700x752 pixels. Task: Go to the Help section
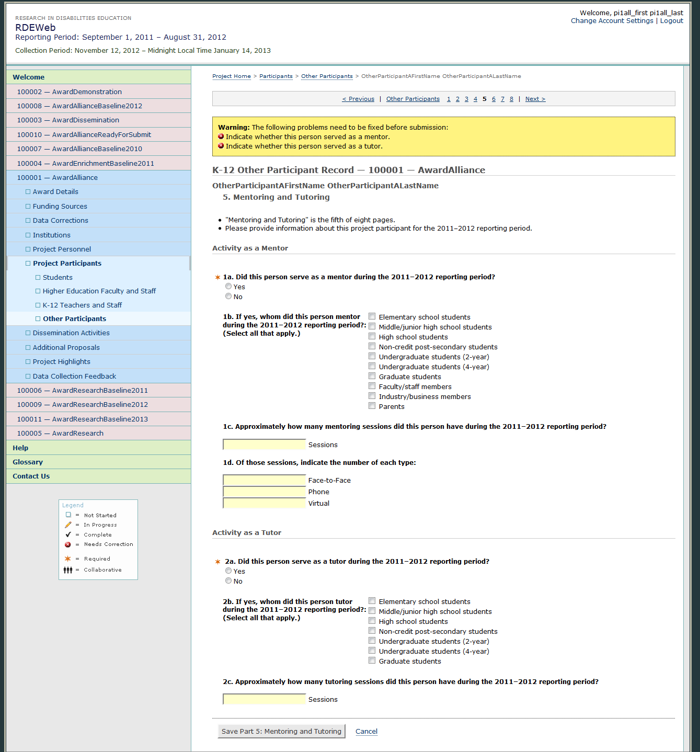point(20,448)
